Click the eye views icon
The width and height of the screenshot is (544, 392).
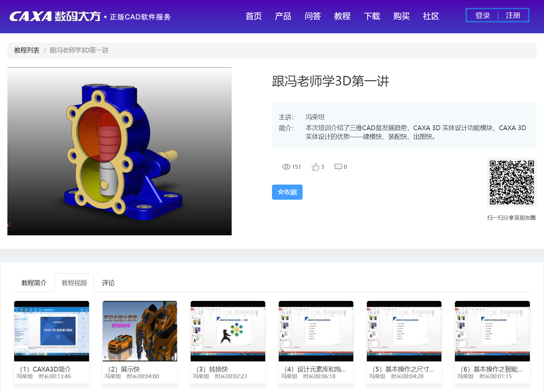(286, 167)
